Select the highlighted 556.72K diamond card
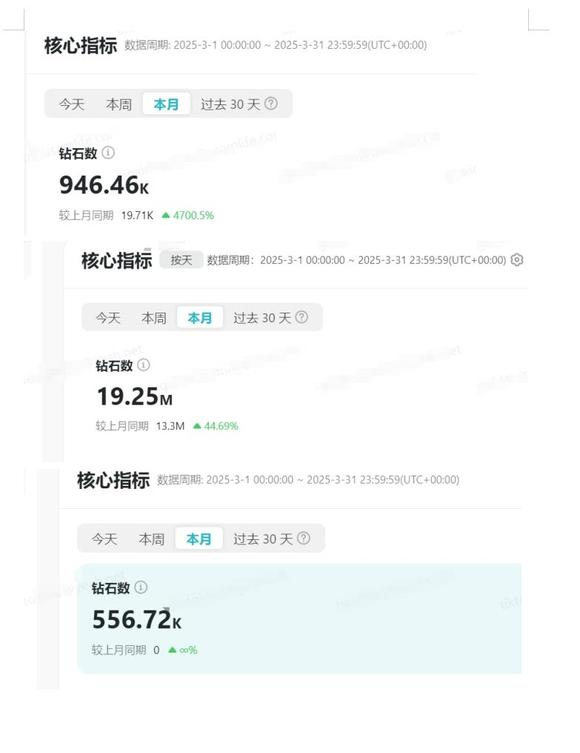The height and width of the screenshot is (753, 580). [299, 619]
